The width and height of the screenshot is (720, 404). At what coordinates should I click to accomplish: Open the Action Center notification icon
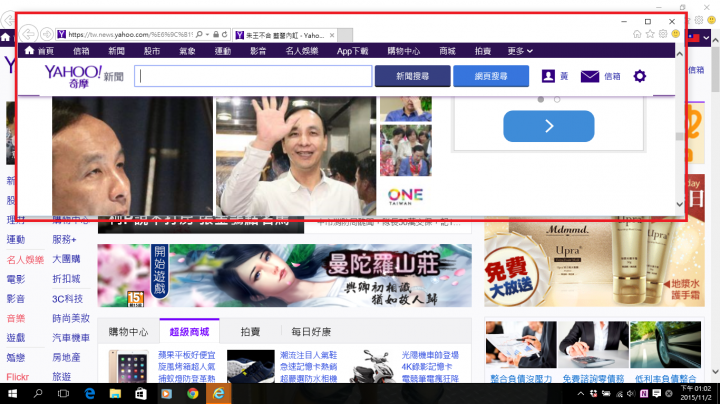(657, 393)
